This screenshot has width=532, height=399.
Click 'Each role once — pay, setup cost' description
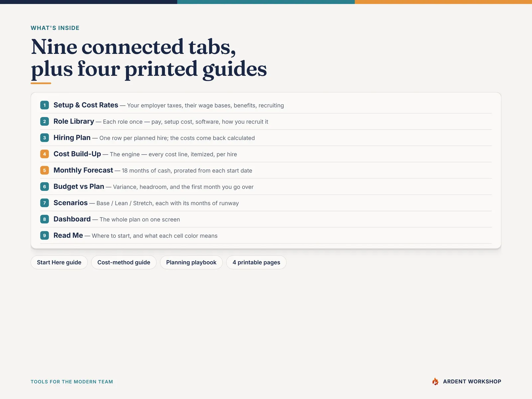coord(186,122)
